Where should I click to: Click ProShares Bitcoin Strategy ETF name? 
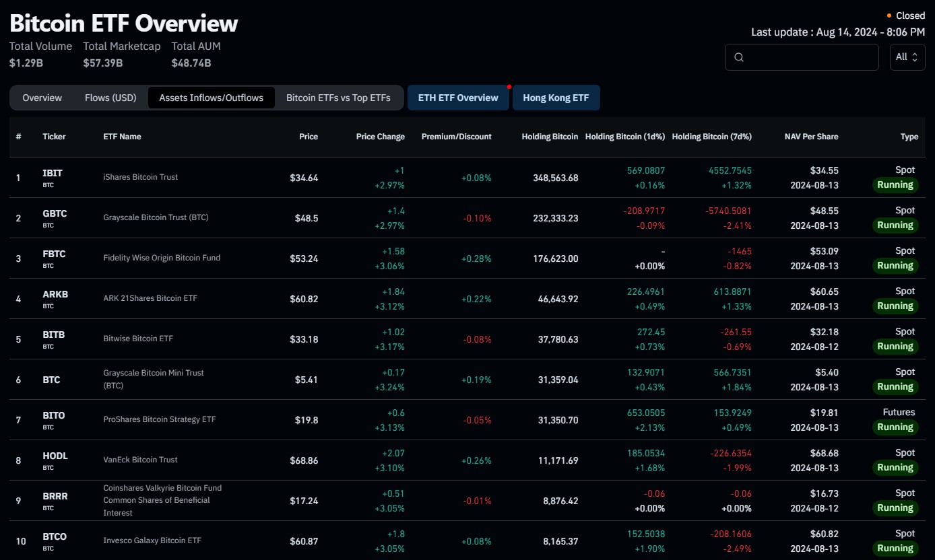coord(160,419)
